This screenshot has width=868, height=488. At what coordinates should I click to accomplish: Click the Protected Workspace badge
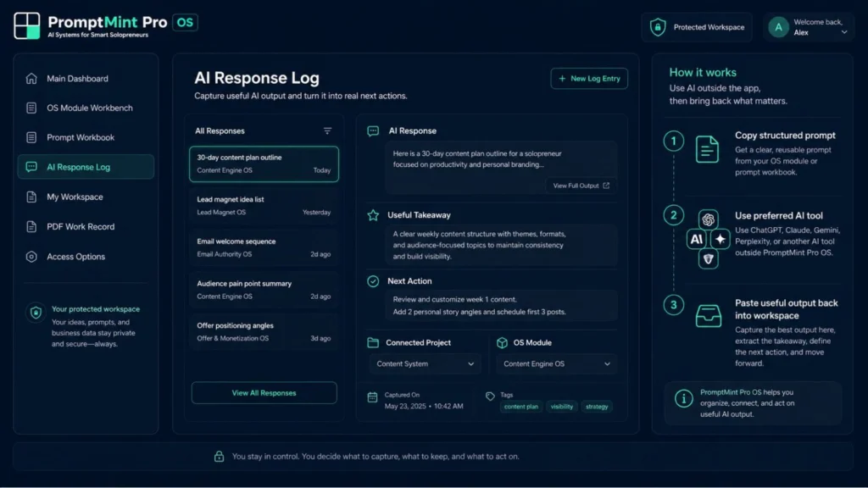[x=697, y=26]
